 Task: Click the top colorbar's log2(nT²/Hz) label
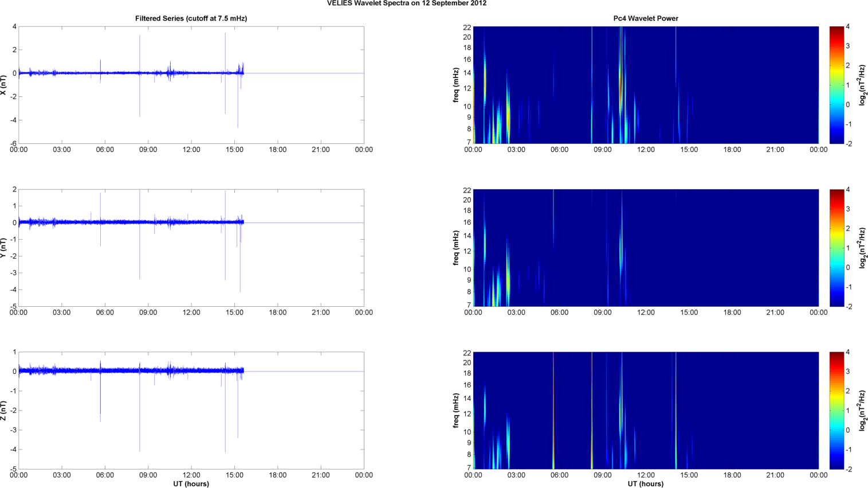coord(862,85)
